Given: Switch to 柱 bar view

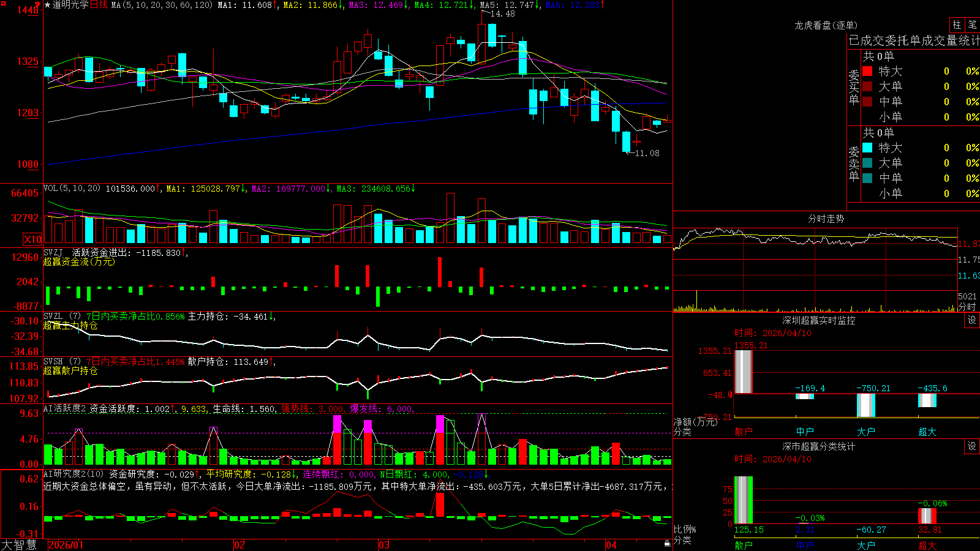Looking at the screenshot, I should click(957, 24).
